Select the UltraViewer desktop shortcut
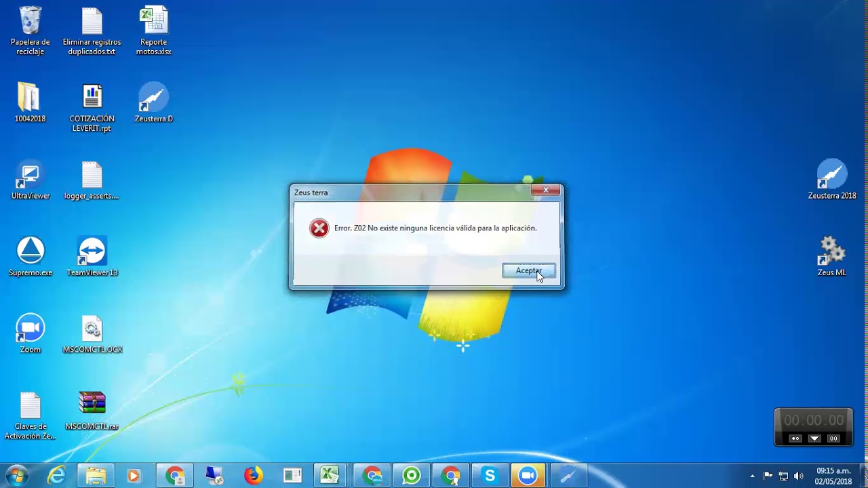868x488 pixels. coord(31,180)
